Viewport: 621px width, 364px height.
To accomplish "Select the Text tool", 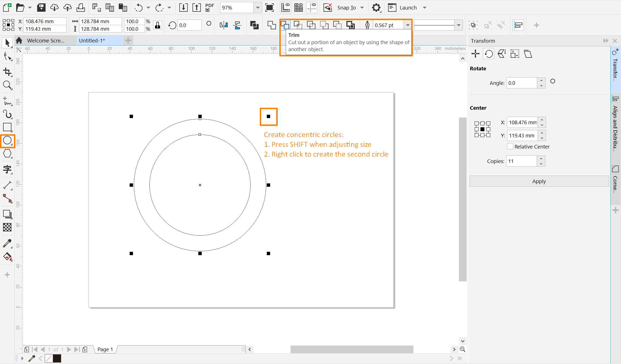I will coord(7,169).
